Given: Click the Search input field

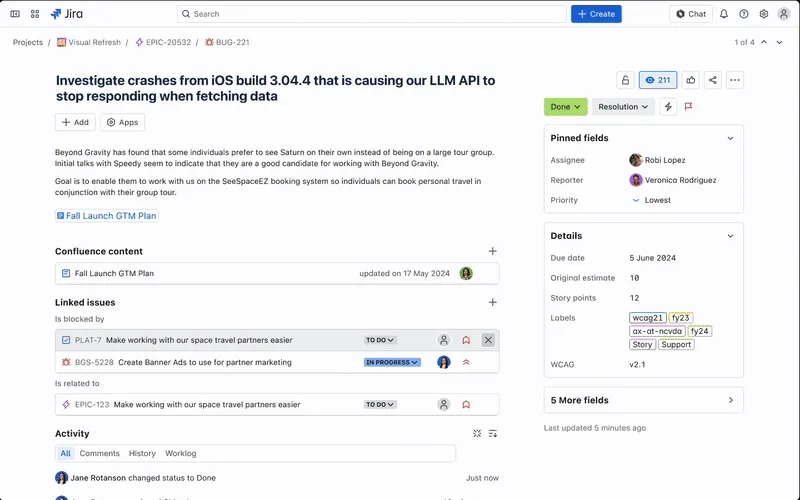Looking at the screenshot, I should pyautogui.click(x=371, y=14).
